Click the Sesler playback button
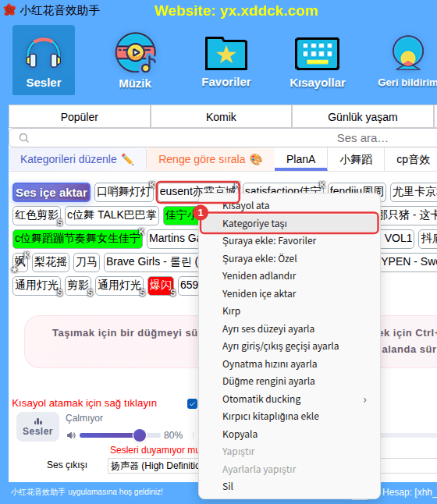 click(x=37, y=427)
